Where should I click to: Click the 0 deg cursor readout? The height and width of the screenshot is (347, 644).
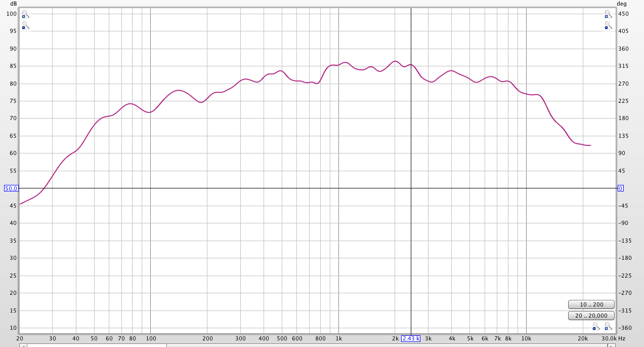pos(621,188)
